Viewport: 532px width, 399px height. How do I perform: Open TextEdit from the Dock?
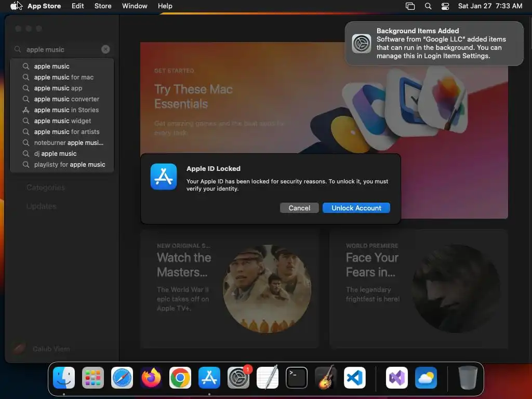268,378
